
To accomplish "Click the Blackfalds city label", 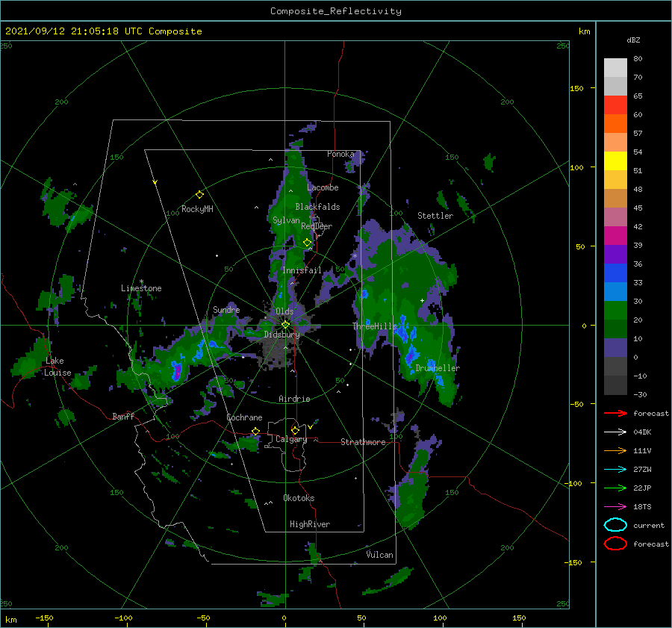I will click(317, 207).
